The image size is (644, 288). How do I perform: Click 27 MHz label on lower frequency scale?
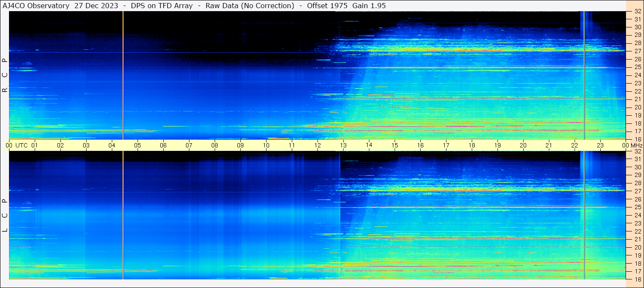[637, 191]
